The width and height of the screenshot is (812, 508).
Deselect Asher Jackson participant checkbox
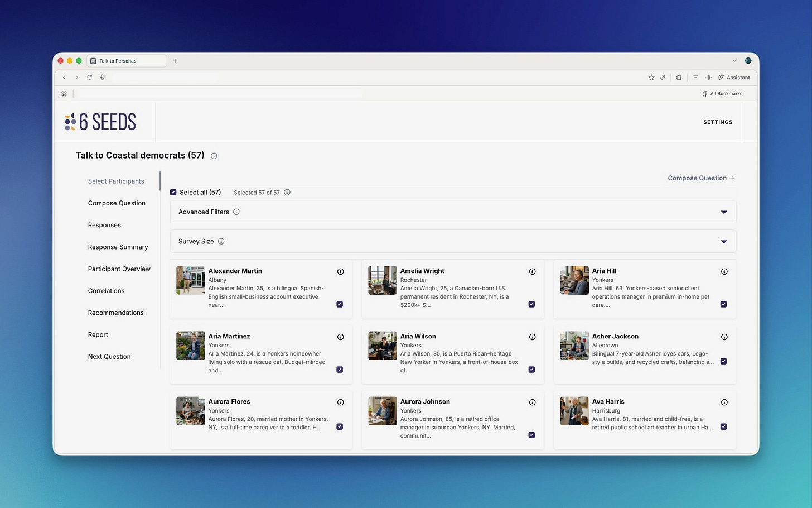723,361
